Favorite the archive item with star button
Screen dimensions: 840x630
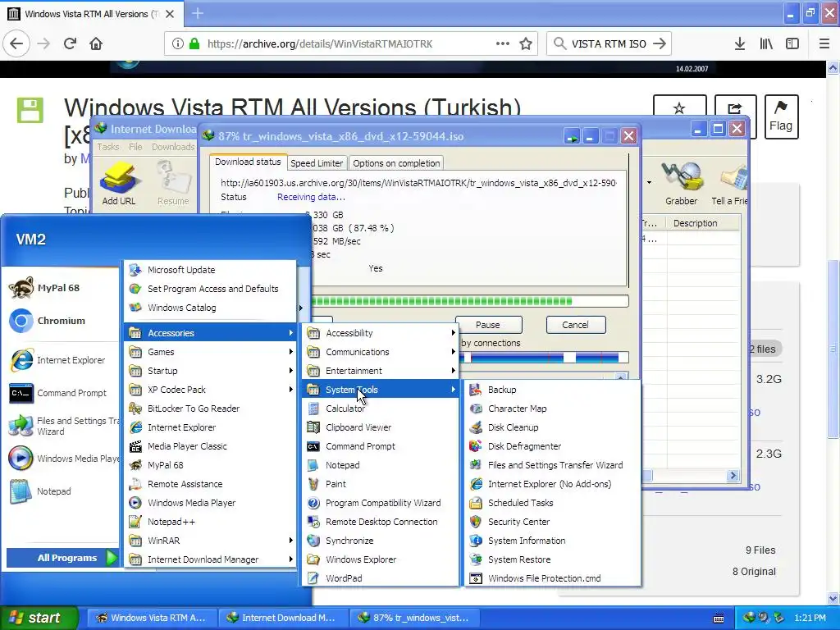pyautogui.click(x=679, y=107)
